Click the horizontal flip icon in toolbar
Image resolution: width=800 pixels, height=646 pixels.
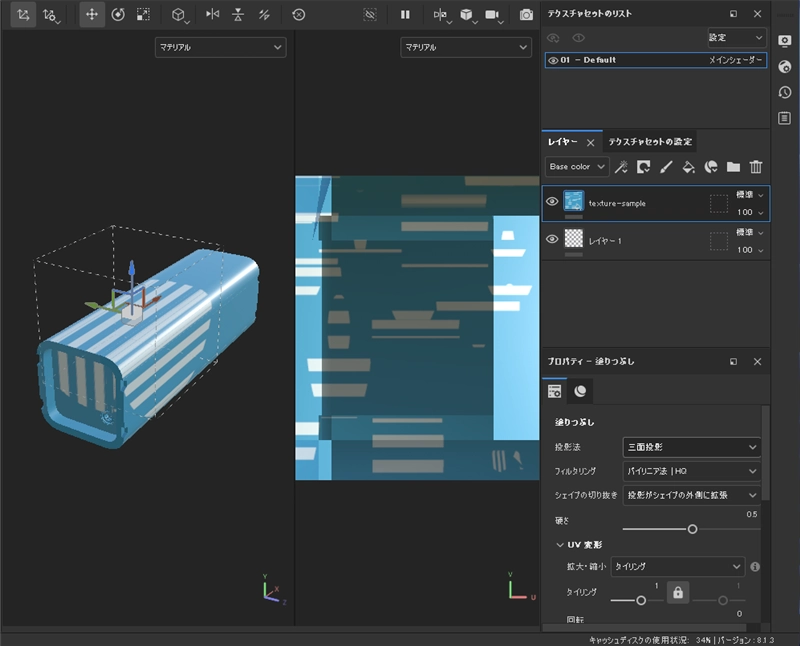click(212, 14)
